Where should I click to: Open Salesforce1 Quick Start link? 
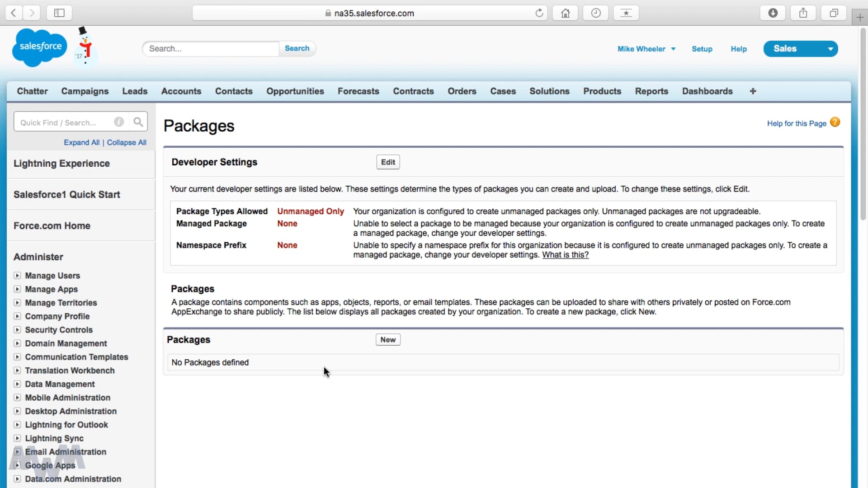pyautogui.click(x=67, y=195)
